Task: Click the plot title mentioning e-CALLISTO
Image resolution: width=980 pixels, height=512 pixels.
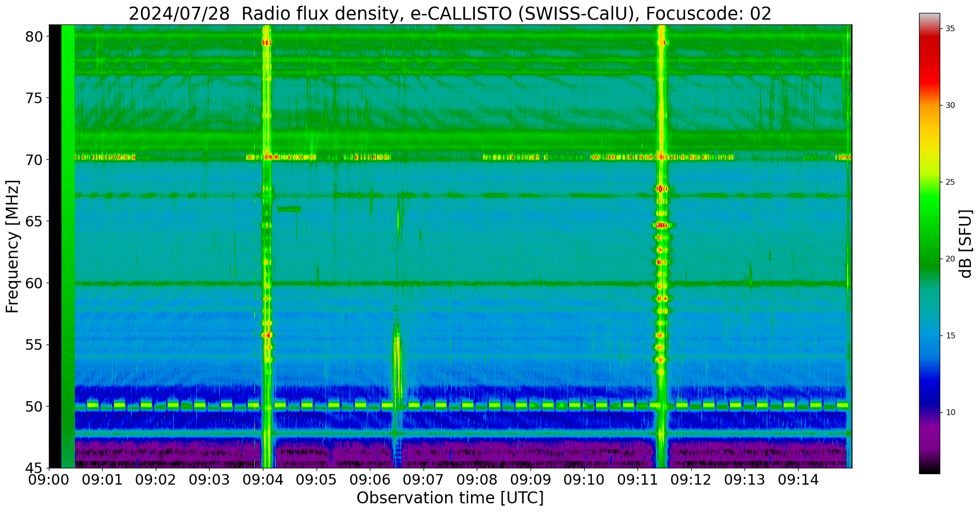Action: click(449, 13)
